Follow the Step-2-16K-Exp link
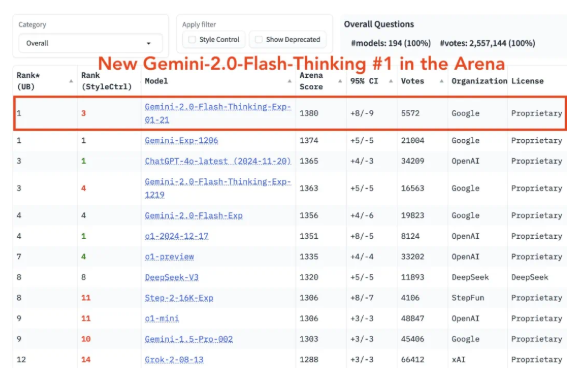Viewport: 580px width, 386px height. tap(179, 298)
